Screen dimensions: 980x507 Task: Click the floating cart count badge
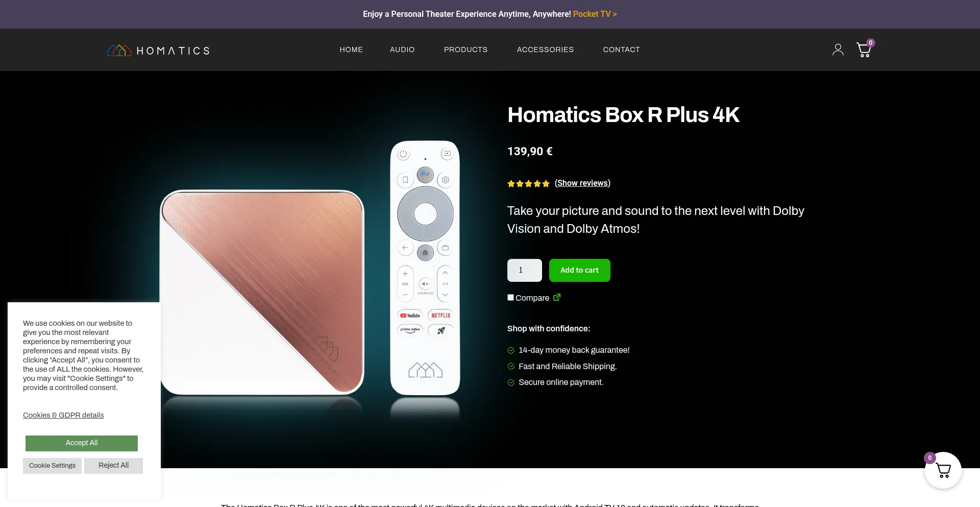point(930,458)
